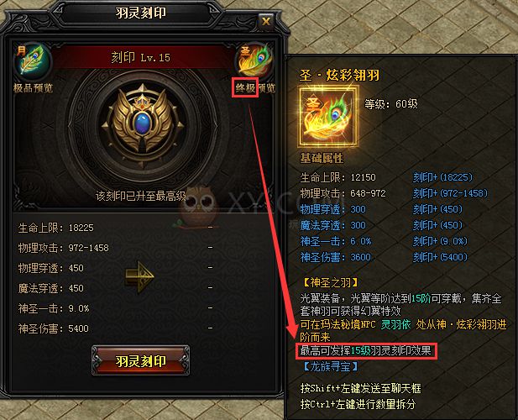The image size is (518, 420).
Task: Select the 神圣伤害 5400 stat row
Action: (116, 328)
